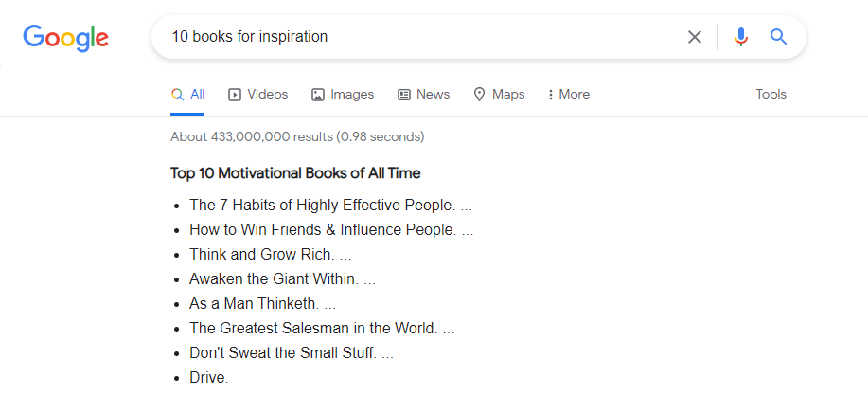Start voice search with microphone icon
The width and height of the screenshot is (868, 395).
[x=740, y=37]
